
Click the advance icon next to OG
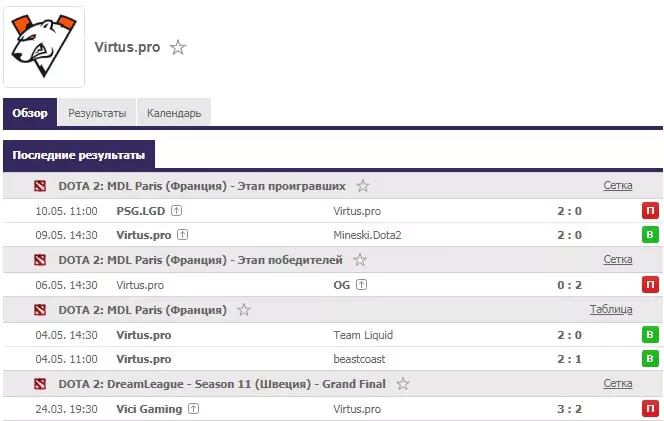coord(361,285)
